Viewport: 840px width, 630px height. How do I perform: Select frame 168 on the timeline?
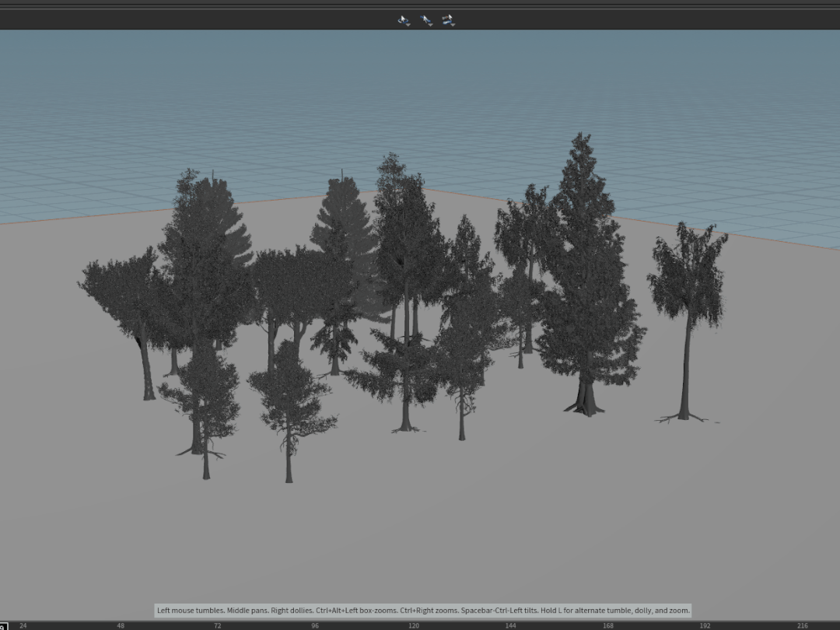(608, 625)
